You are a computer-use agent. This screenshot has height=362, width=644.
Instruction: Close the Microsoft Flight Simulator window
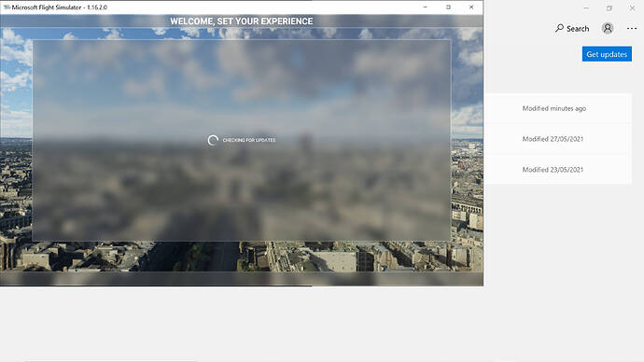pyautogui.click(x=471, y=7)
